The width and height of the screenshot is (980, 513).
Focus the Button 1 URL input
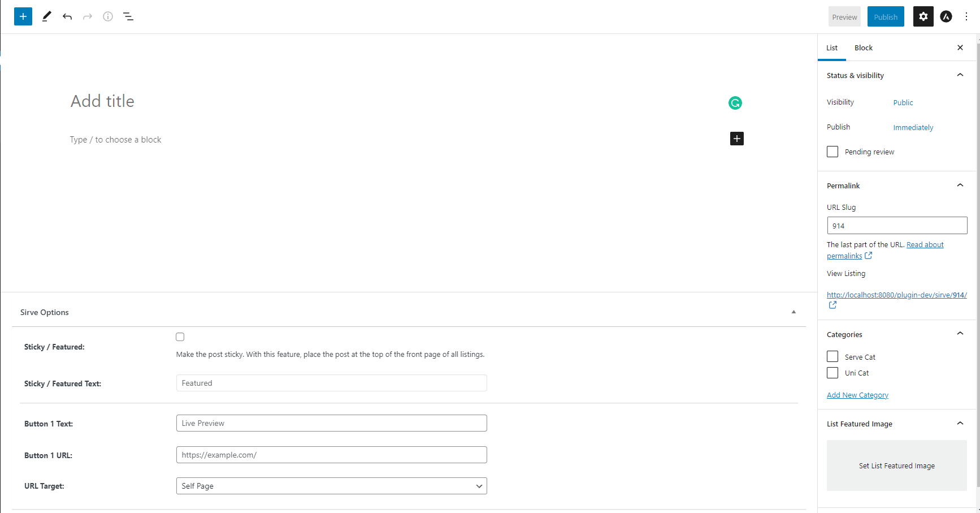[x=331, y=455]
